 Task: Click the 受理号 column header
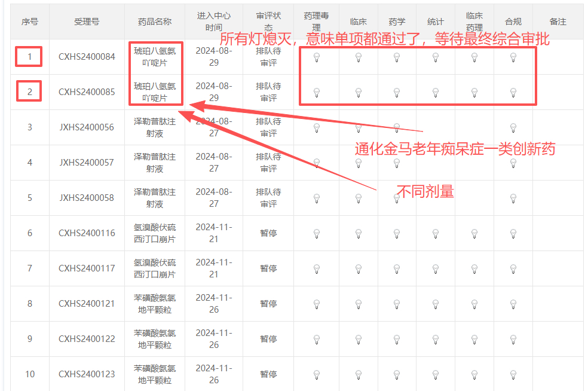pos(87,22)
